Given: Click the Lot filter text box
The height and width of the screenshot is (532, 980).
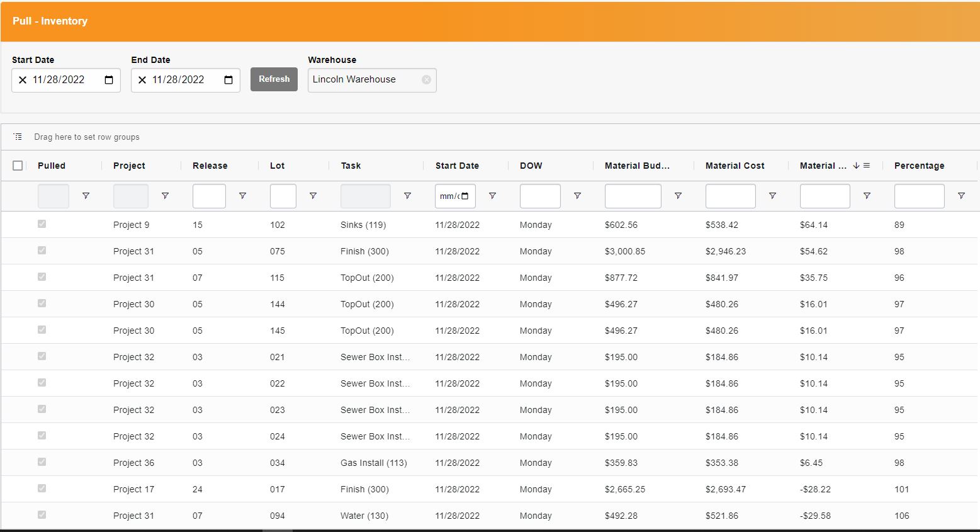Looking at the screenshot, I should (283, 196).
